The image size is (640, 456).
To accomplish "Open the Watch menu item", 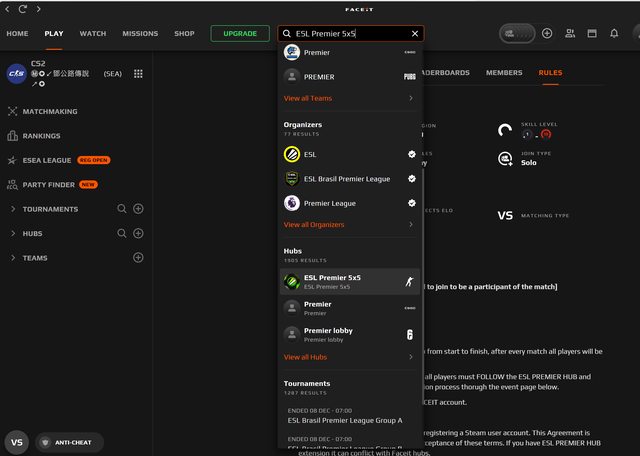I will 93,33.
